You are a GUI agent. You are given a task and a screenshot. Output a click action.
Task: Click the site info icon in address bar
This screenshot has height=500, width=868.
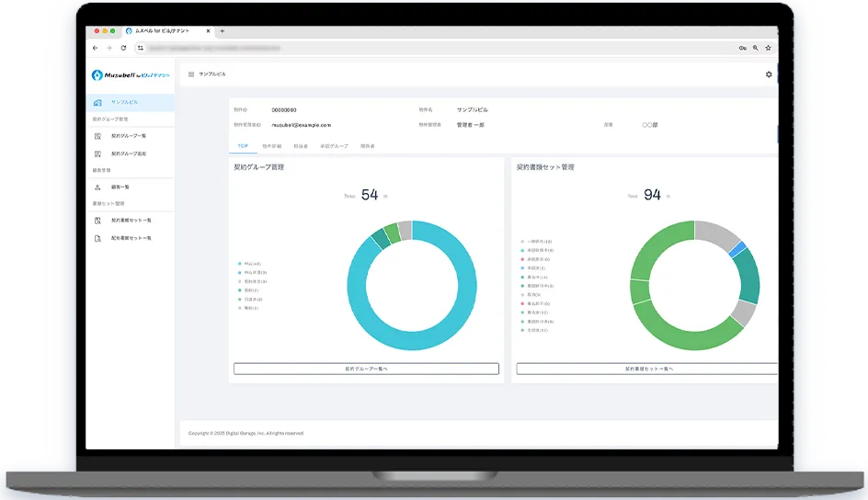tap(140, 48)
